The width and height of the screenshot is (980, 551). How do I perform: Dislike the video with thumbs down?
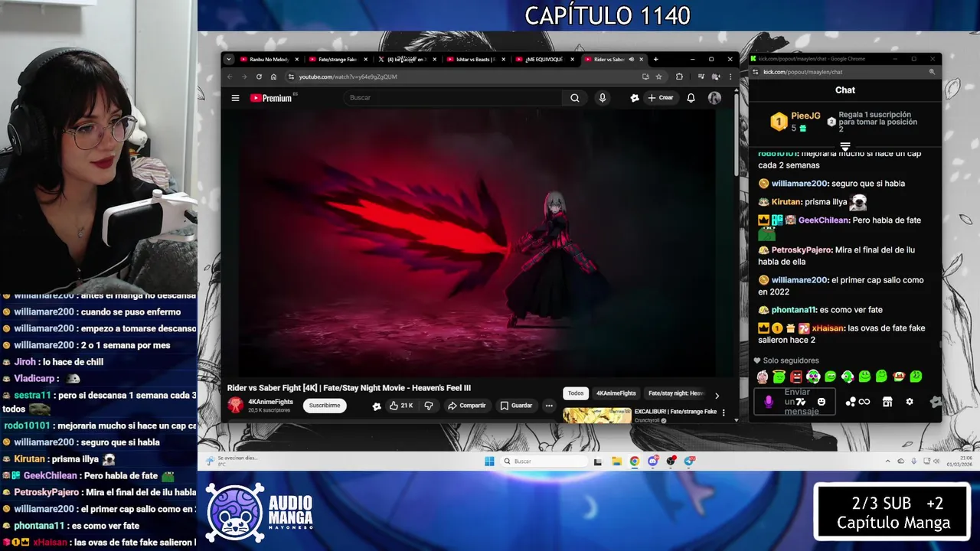[x=429, y=406]
